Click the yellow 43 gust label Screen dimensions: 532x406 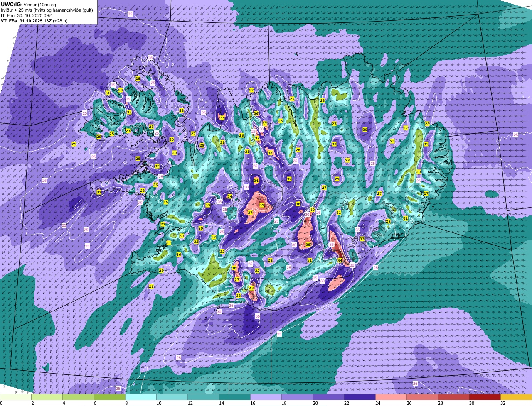(x=251, y=288)
